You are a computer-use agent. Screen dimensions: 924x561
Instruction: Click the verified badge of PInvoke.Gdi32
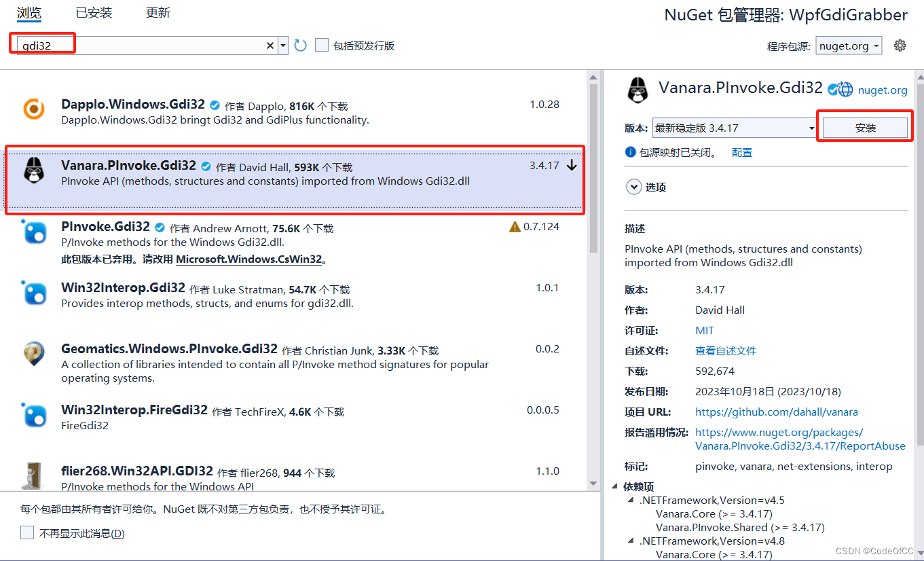[160, 228]
